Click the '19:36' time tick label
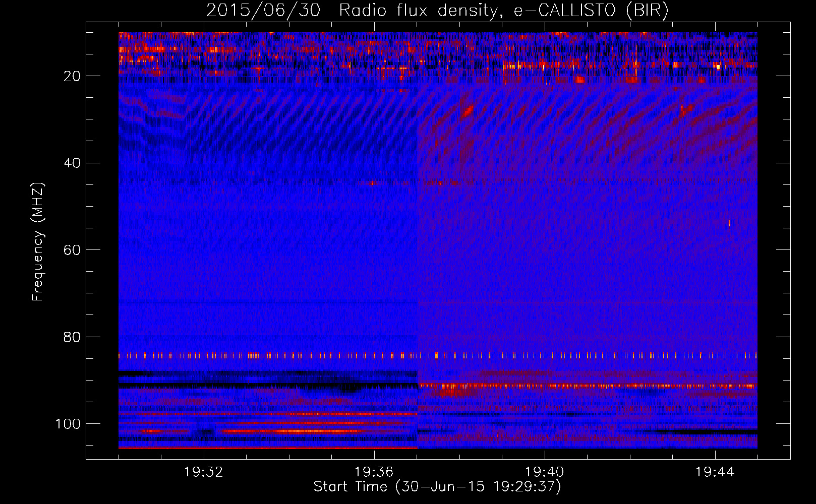The height and width of the screenshot is (504, 816). pos(374,472)
